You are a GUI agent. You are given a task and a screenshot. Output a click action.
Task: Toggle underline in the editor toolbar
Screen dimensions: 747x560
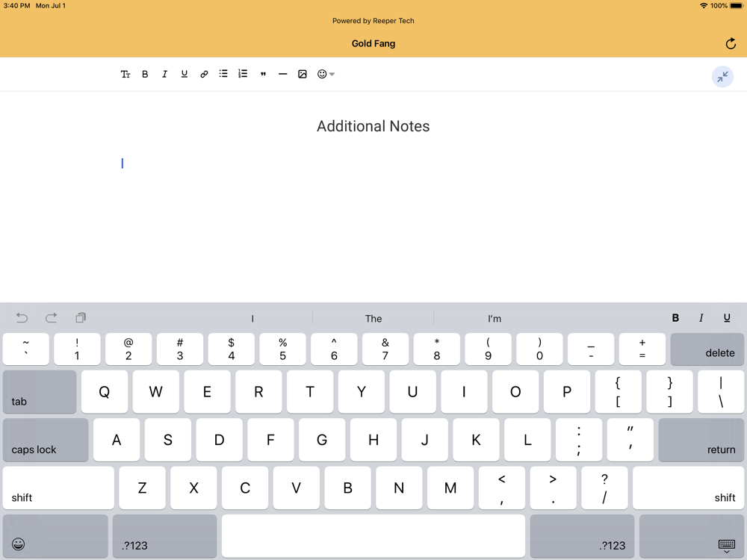[x=185, y=74]
